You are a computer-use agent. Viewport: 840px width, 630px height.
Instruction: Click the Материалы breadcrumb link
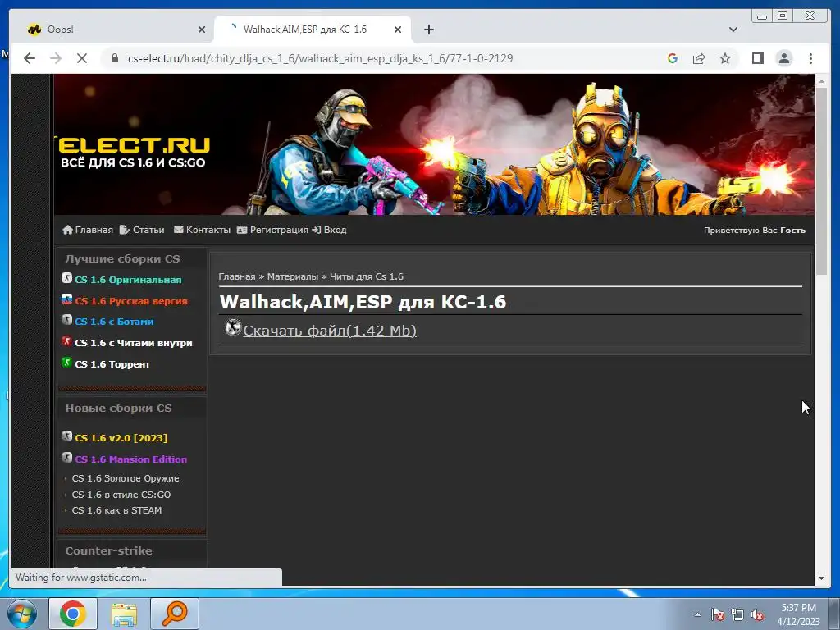[293, 276]
